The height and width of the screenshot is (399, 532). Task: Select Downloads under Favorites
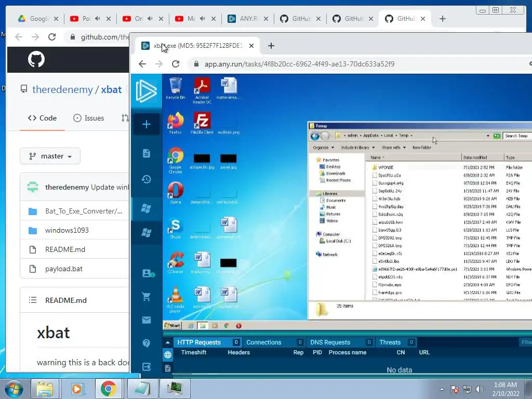tap(335, 174)
